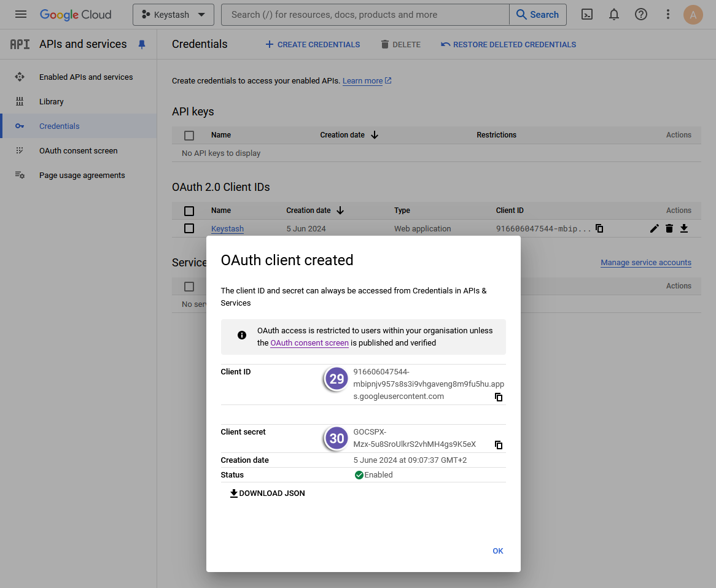Focus the resource search field
Screen dimensions: 716x588
click(x=365, y=15)
